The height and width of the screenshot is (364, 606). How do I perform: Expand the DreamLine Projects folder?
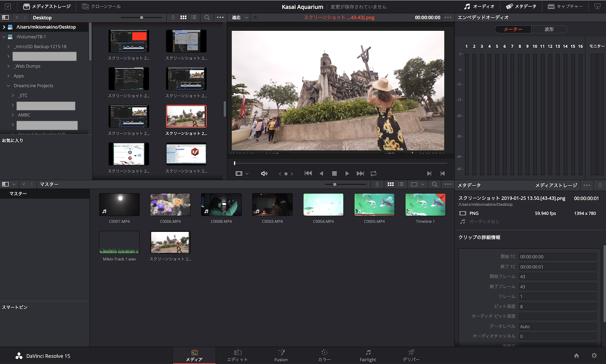(8, 86)
